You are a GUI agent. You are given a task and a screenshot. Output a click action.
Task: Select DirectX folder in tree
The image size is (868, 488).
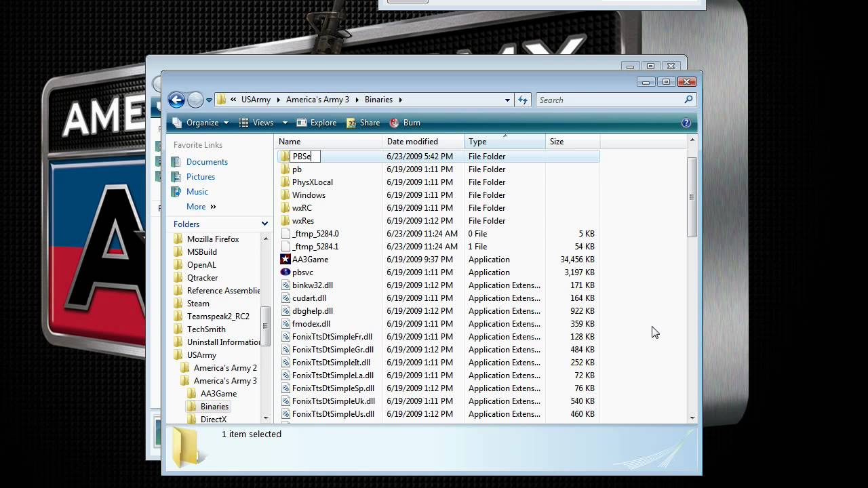click(214, 420)
